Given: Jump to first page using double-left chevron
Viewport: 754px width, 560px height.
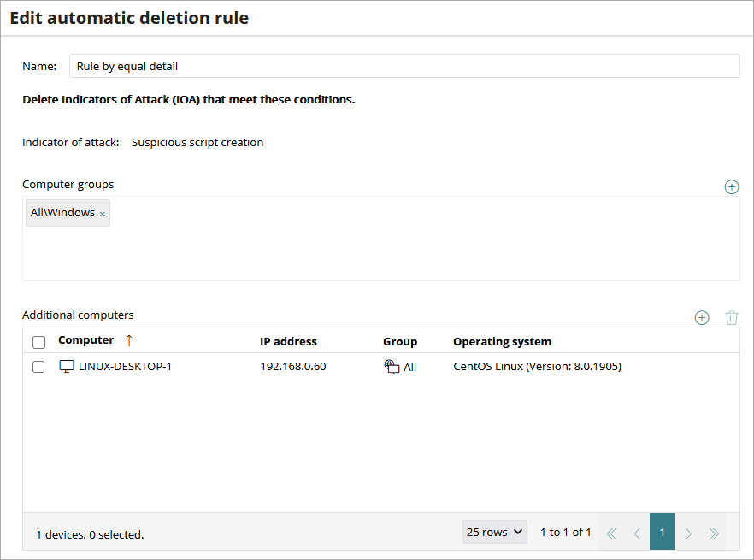Looking at the screenshot, I should (x=611, y=532).
